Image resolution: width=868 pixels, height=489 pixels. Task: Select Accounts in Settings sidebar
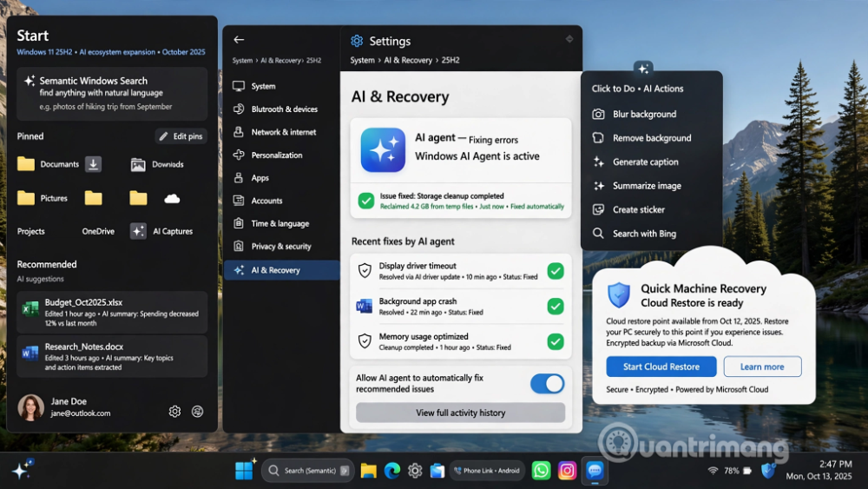coord(281,201)
